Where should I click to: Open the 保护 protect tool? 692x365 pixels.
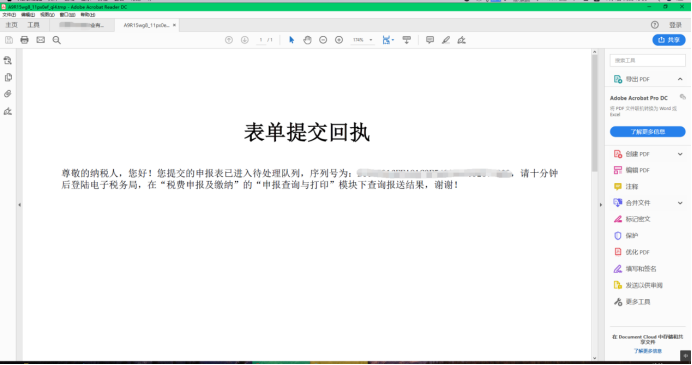pos(626,235)
